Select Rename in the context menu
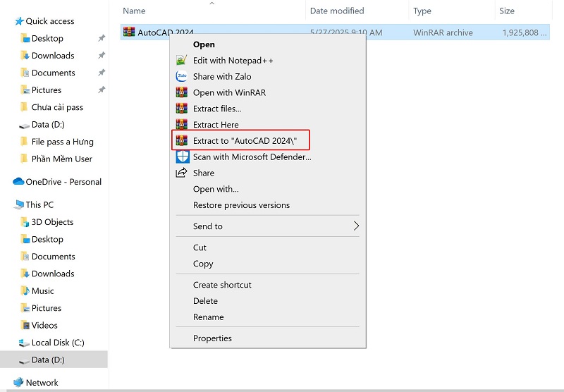This screenshot has width=564, height=392. click(208, 317)
